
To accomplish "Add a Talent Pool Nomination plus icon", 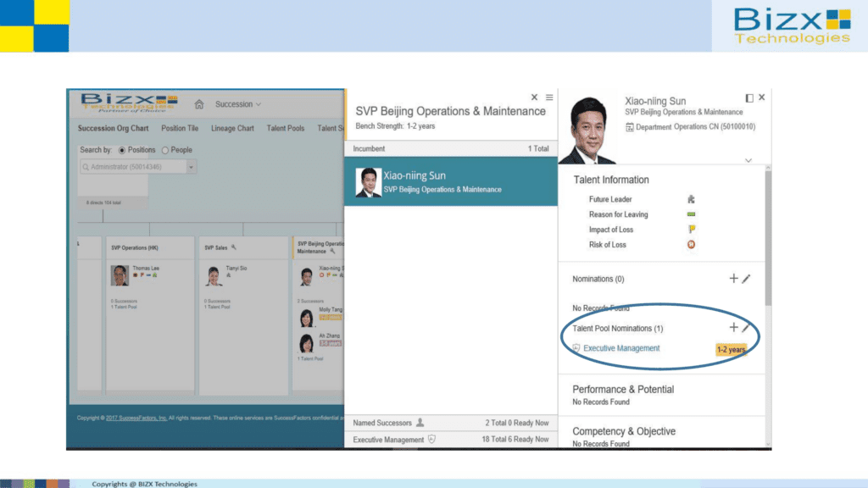I will point(733,327).
